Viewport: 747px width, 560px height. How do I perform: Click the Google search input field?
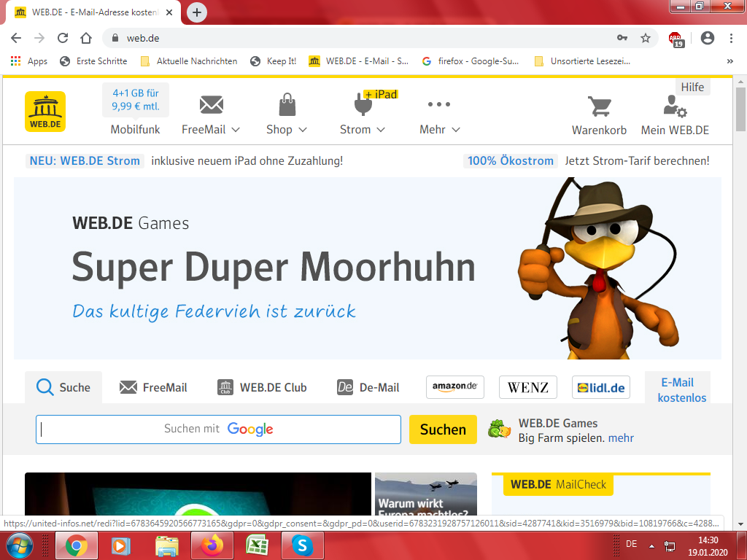(218, 429)
